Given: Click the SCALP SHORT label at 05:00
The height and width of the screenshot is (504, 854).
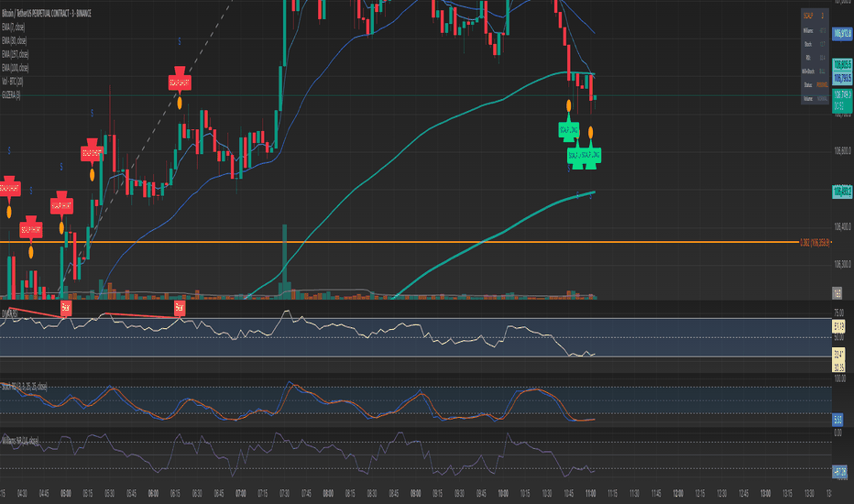Looking at the screenshot, I should 61,205.
